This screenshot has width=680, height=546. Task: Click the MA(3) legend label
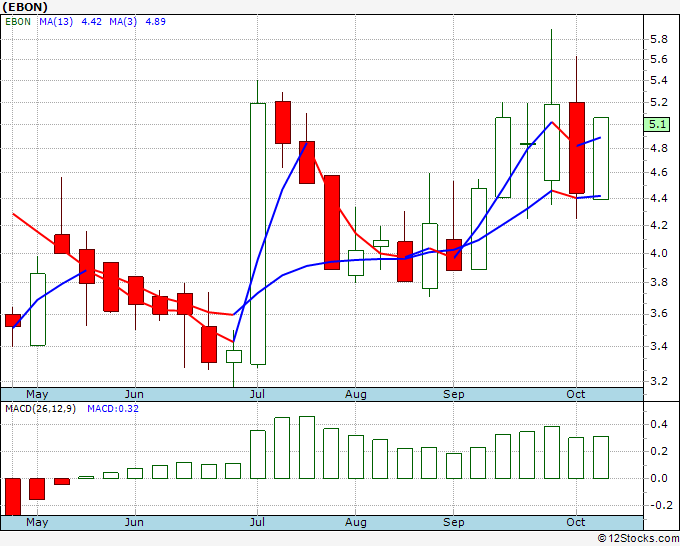click(x=123, y=22)
